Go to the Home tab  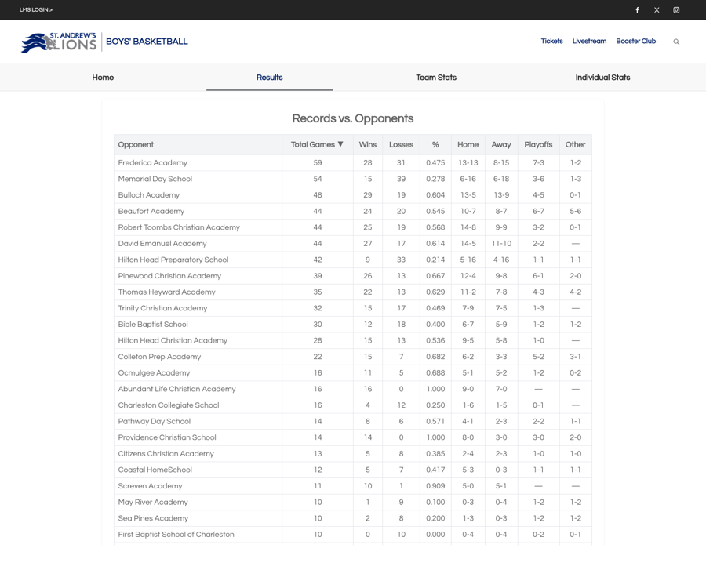tap(103, 78)
